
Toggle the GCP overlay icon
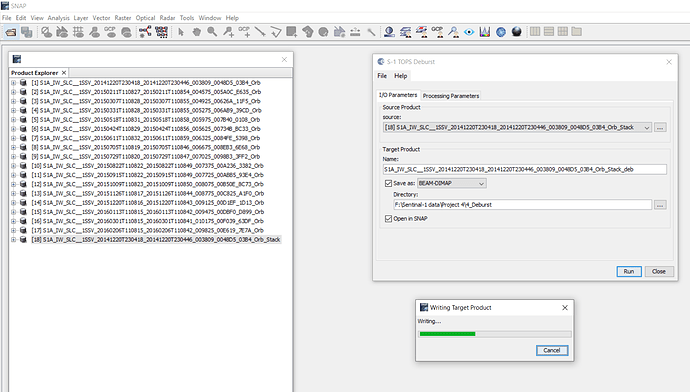(110, 32)
